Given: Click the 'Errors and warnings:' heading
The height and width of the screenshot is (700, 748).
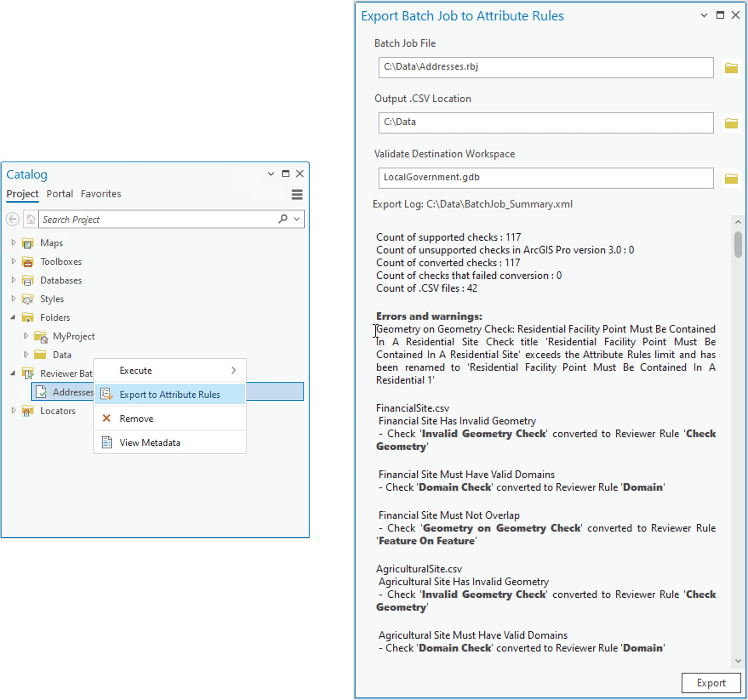Looking at the screenshot, I should (x=429, y=316).
